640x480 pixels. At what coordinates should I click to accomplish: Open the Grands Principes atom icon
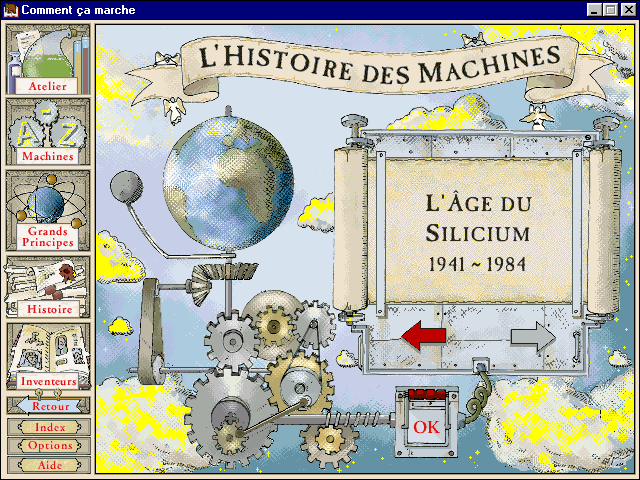coord(48,211)
